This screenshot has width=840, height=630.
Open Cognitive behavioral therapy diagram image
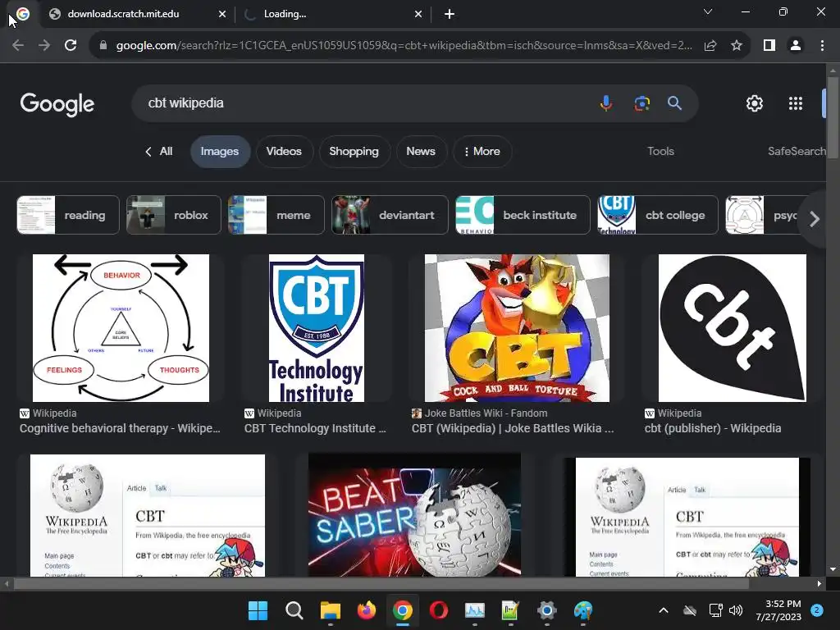121,328
